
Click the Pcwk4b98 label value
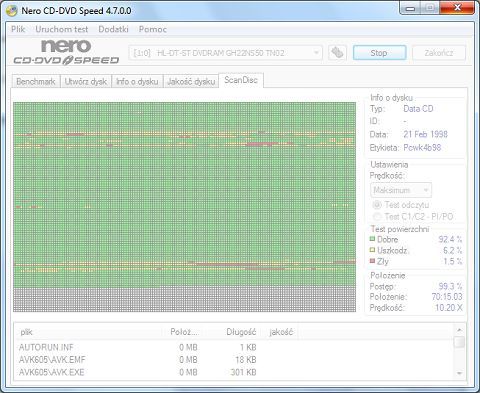click(422, 148)
